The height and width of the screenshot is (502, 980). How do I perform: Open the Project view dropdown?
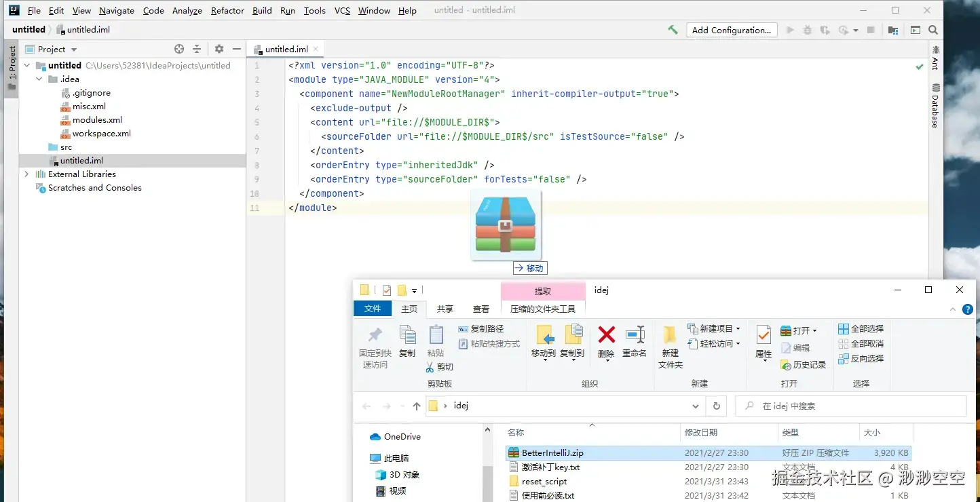(74, 50)
